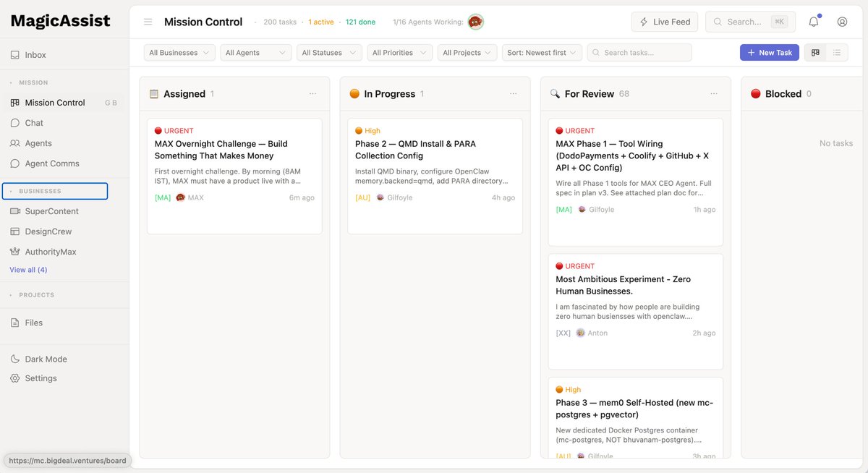The height and width of the screenshot is (473, 868).
Task: Open All Statuses filter dropdown
Action: (x=329, y=53)
